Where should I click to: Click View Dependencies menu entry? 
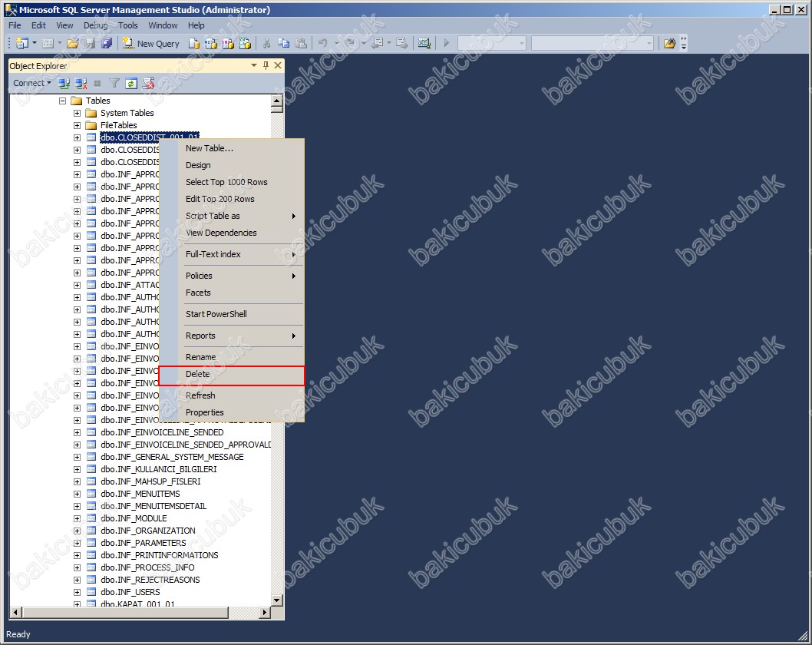[232, 233]
